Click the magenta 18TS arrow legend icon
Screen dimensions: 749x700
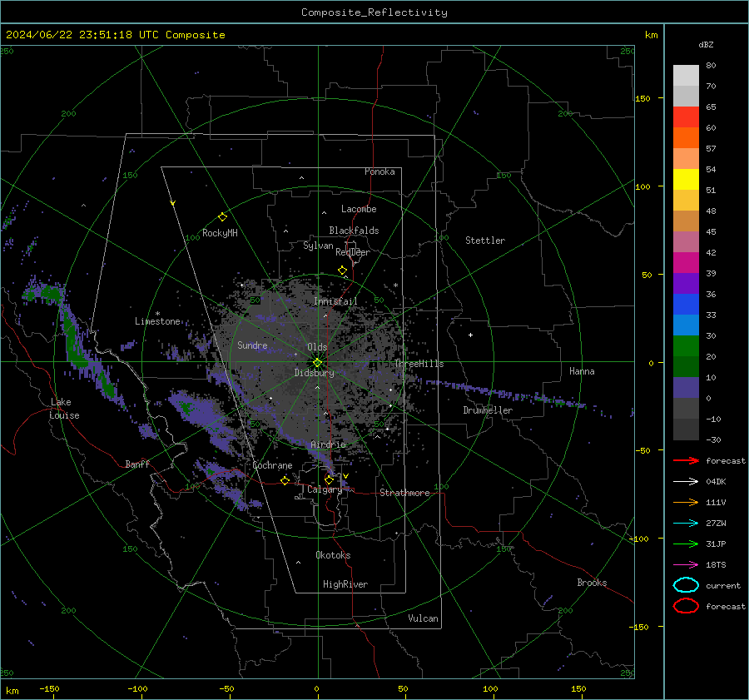coord(686,565)
